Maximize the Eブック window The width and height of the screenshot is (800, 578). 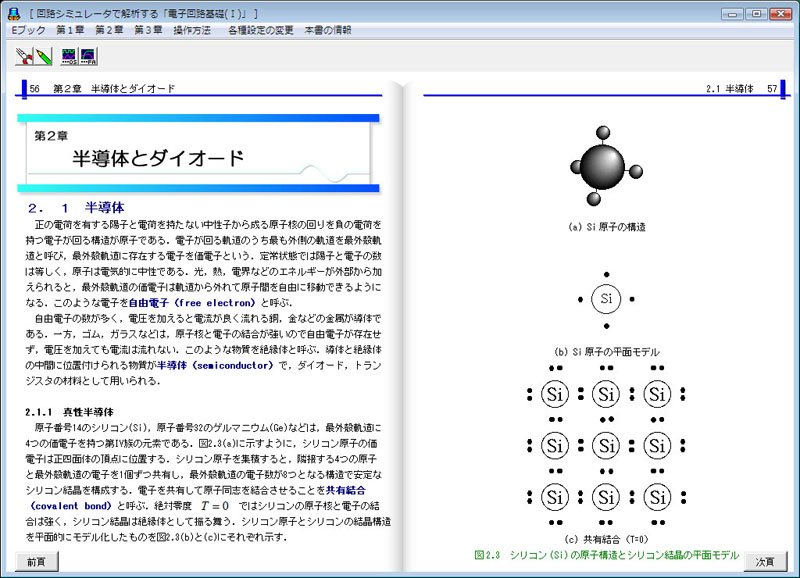click(x=756, y=14)
